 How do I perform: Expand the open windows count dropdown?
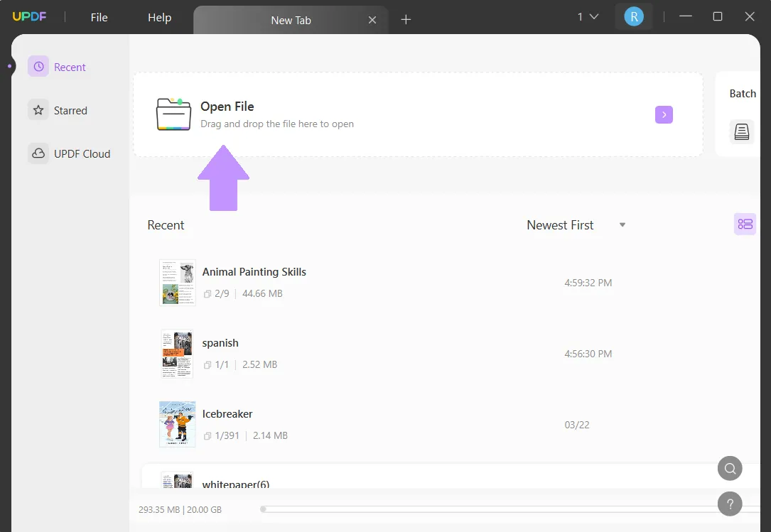point(588,17)
